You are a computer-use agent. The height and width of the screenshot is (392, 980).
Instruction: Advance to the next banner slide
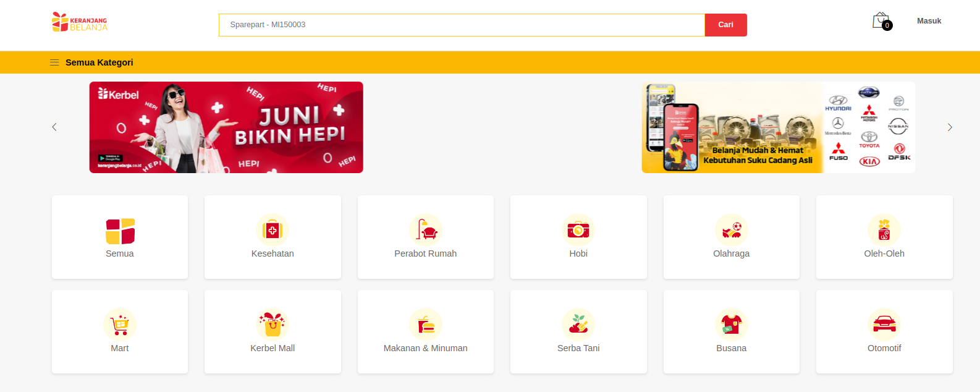coord(950,127)
